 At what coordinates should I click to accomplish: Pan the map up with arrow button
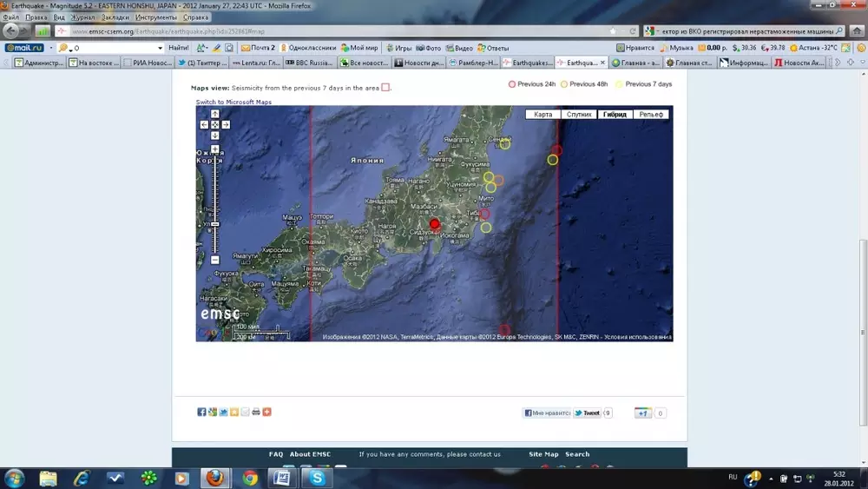[x=215, y=114]
